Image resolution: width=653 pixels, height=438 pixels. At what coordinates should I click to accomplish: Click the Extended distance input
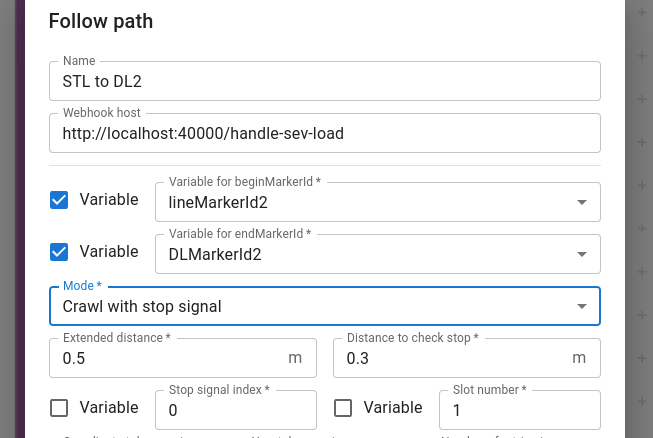183,358
